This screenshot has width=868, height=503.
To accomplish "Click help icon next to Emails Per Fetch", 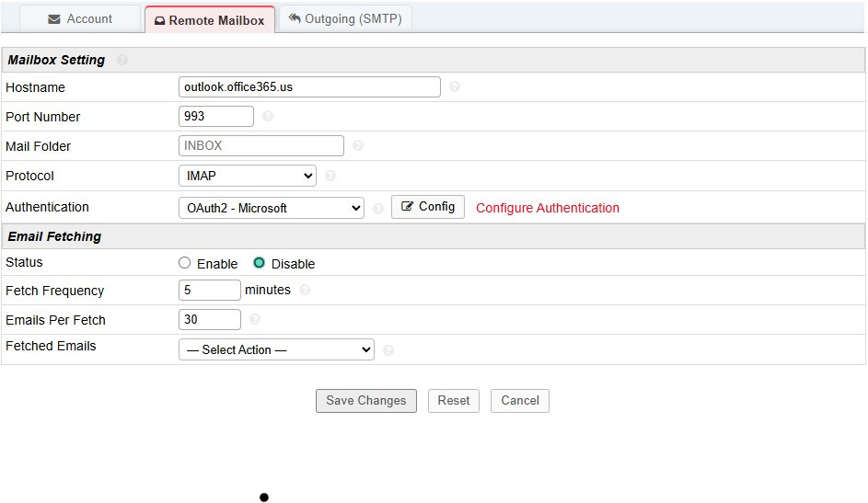I will (x=255, y=320).
